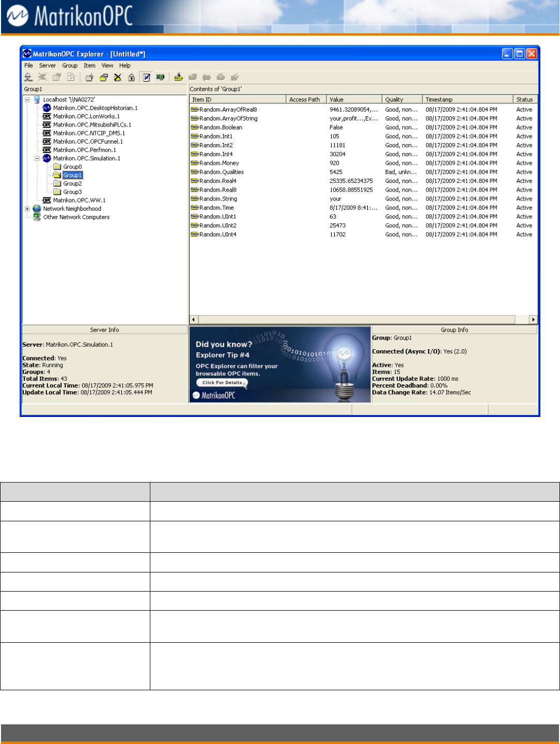Click the blue wave icon of Matrikon.OPC.Simulation.1
This screenshot has width=560, height=744.
click(x=47, y=158)
